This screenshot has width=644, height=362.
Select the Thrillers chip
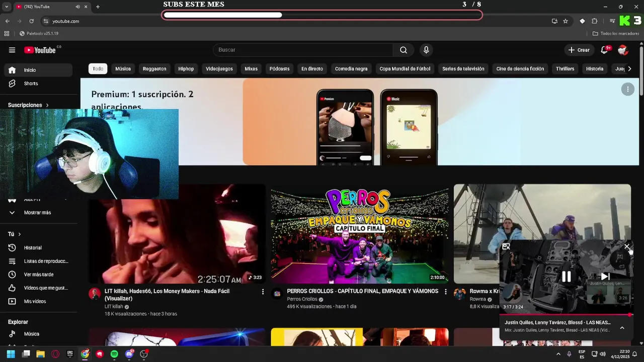coord(565,69)
